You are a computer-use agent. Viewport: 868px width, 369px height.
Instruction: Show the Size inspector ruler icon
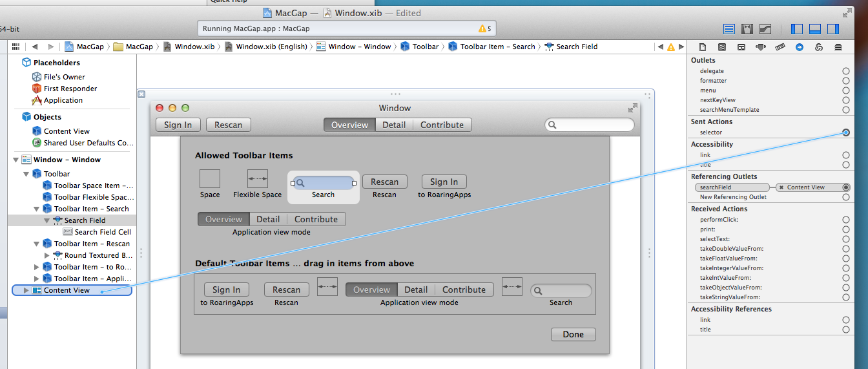click(780, 47)
